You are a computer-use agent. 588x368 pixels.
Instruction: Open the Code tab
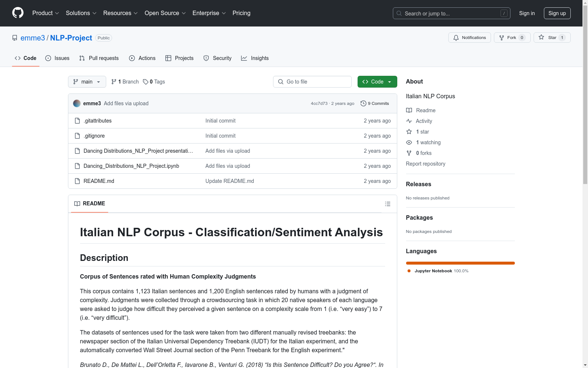(26, 58)
